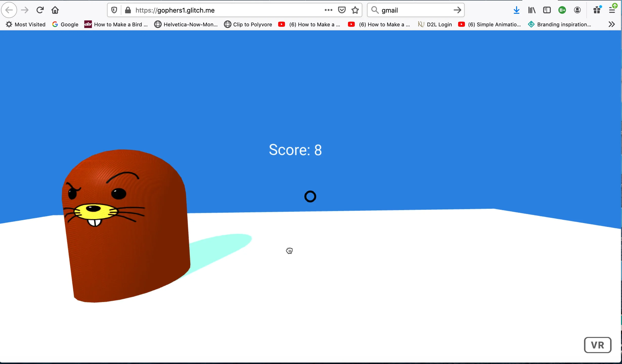Open the Downloads panel
Image resolution: width=622 pixels, height=364 pixels.
[x=516, y=10]
